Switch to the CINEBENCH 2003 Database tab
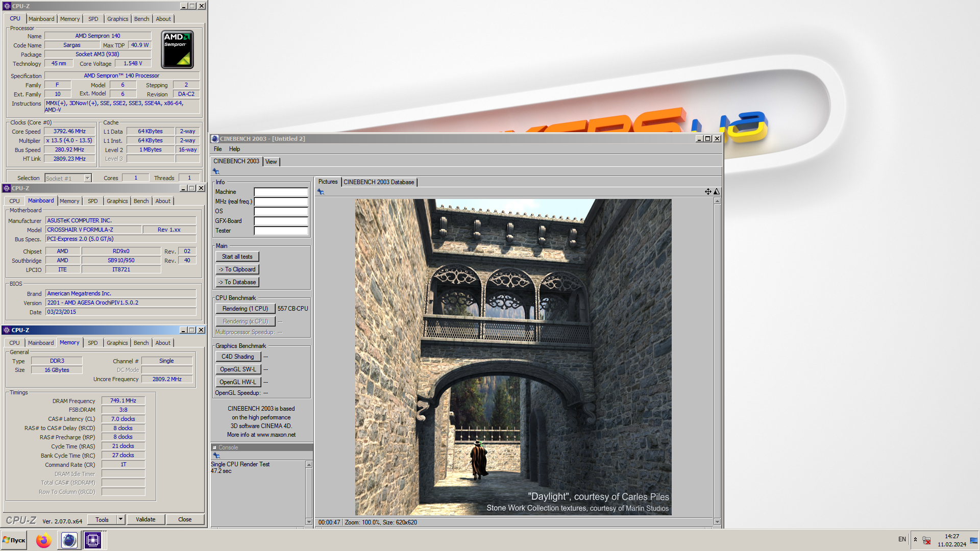This screenshot has height=551, width=980. pos(379,182)
